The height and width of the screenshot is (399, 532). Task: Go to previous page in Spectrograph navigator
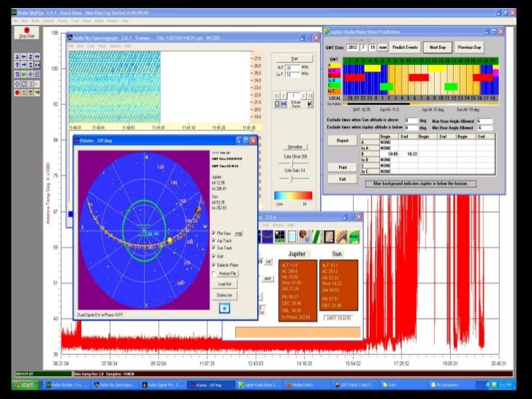click(284, 96)
